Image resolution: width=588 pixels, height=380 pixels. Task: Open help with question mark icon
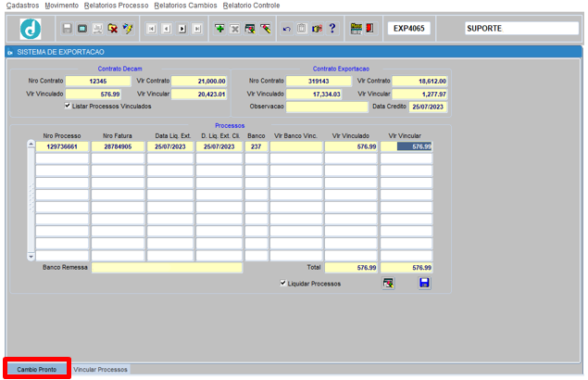click(332, 29)
